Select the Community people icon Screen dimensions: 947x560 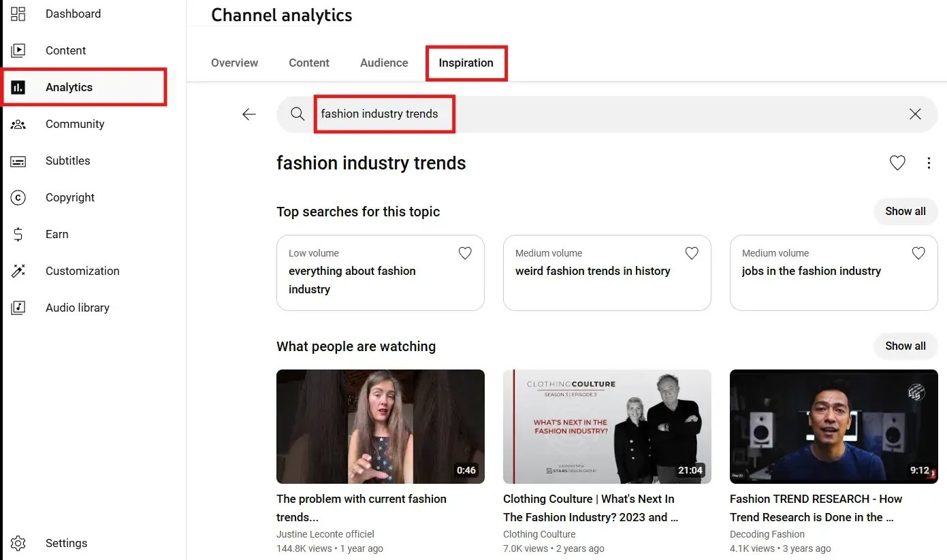tap(18, 125)
